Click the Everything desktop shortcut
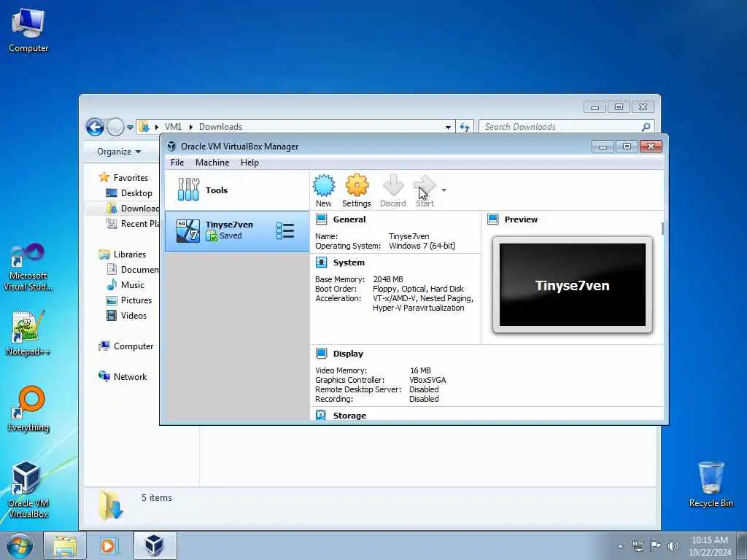Image resolution: width=747 pixels, height=560 pixels. click(x=28, y=408)
